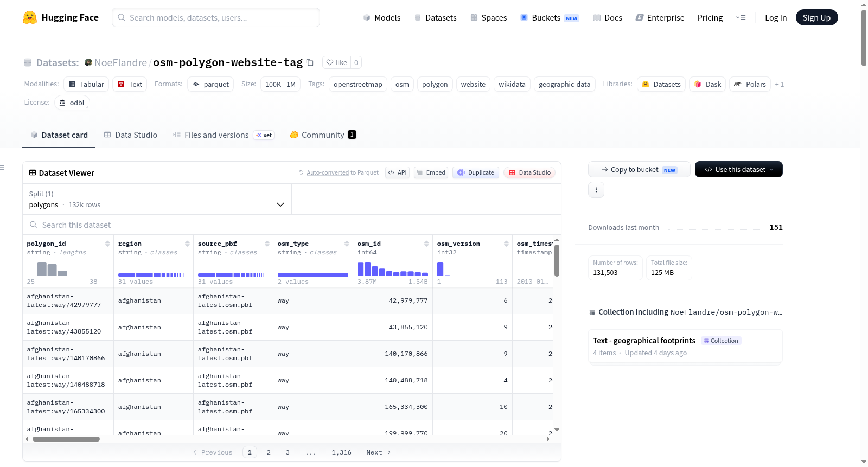
Task: Open Data Studio from the viewer header
Action: (529, 172)
